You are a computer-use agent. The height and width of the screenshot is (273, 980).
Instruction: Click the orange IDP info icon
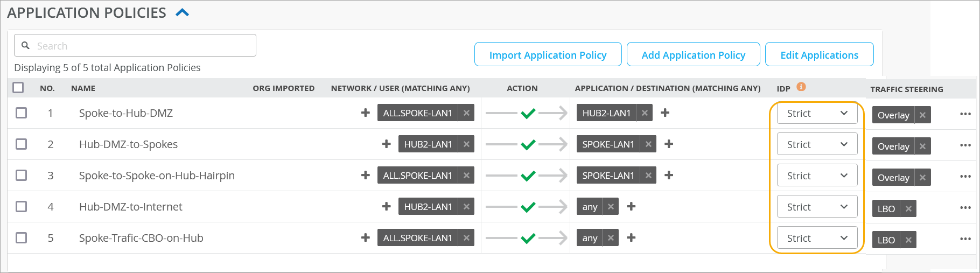pyautogui.click(x=801, y=87)
